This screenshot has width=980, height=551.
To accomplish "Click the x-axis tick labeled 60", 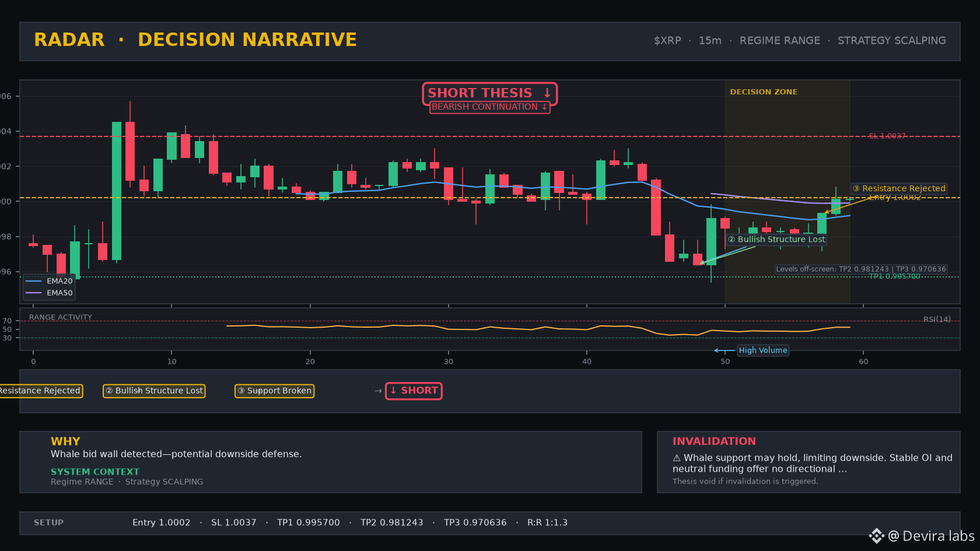I will click(x=863, y=362).
